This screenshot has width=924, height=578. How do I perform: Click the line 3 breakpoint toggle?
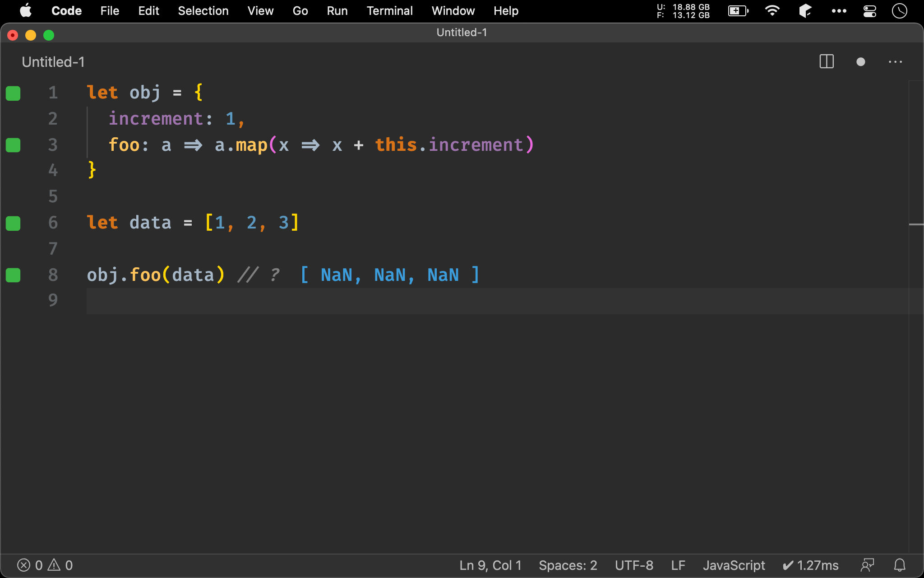pos(12,144)
